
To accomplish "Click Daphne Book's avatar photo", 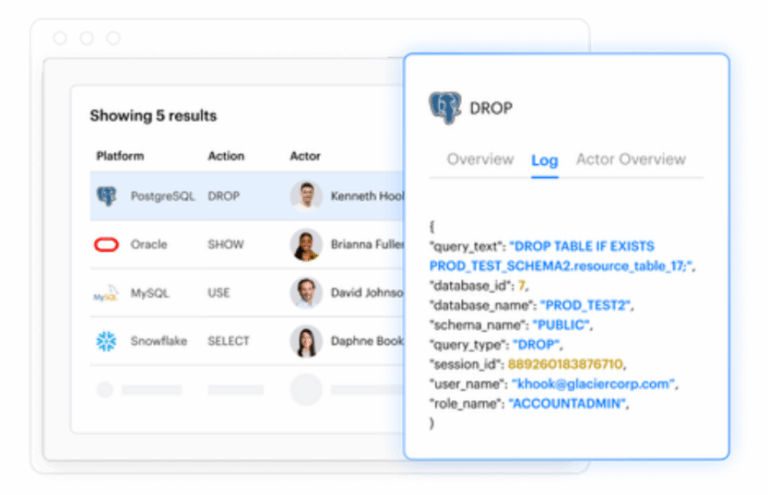I will tap(306, 341).
